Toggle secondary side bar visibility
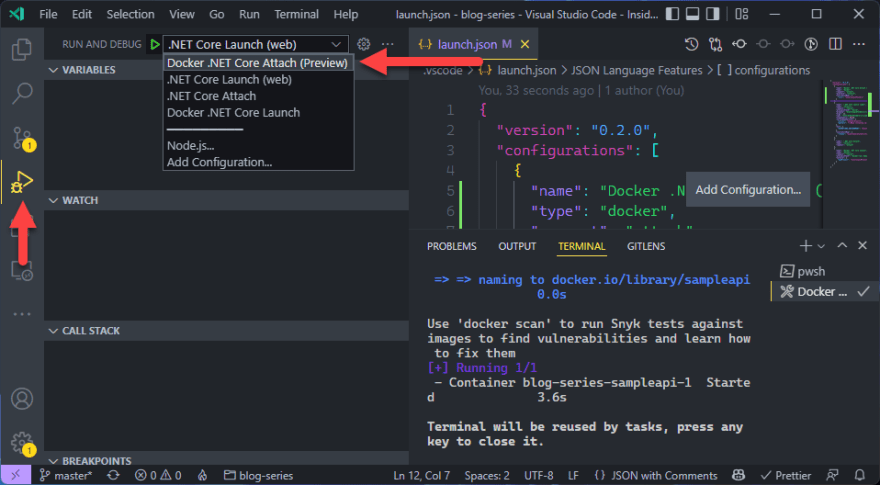The image size is (880, 485). pyautogui.click(x=713, y=14)
